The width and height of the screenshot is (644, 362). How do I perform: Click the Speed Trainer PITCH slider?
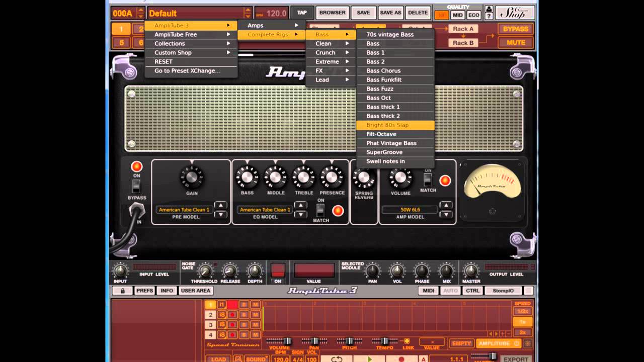click(349, 341)
